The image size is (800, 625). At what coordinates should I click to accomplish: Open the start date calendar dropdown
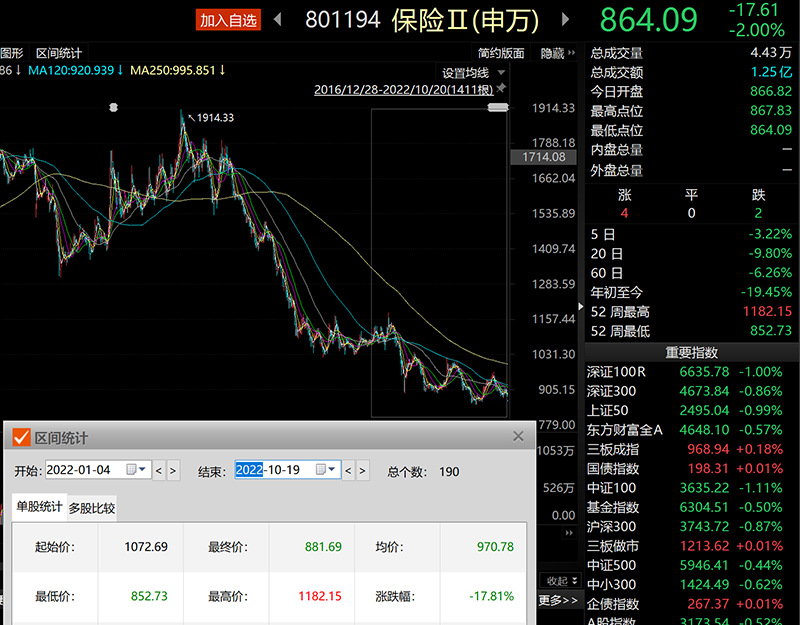pyautogui.click(x=136, y=469)
